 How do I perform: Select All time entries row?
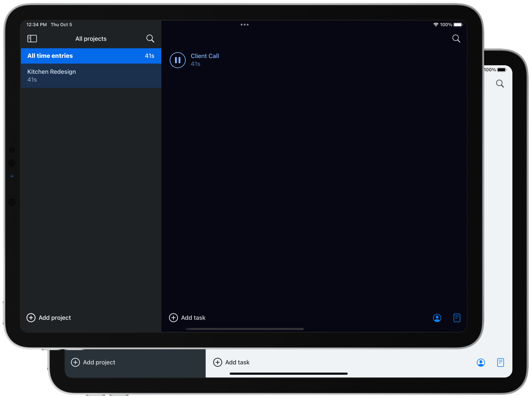pos(91,56)
